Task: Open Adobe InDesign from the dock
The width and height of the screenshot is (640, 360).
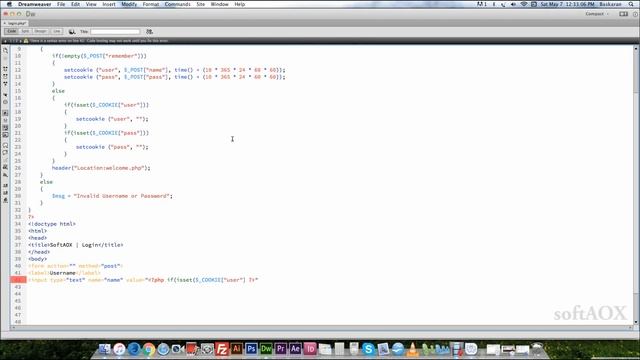Action: tap(310, 349)
